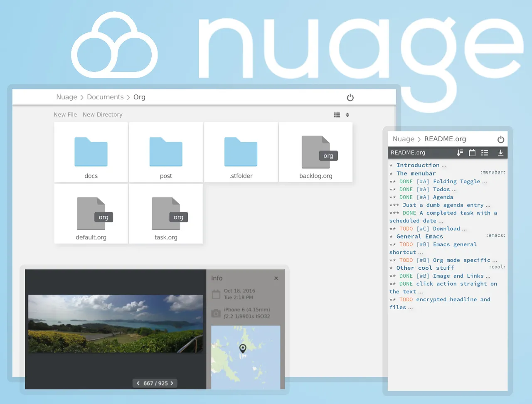This screenshot has width=532, height=404.
Task: Toggle DONE on click action straight line
Action: tap(406, 284)
